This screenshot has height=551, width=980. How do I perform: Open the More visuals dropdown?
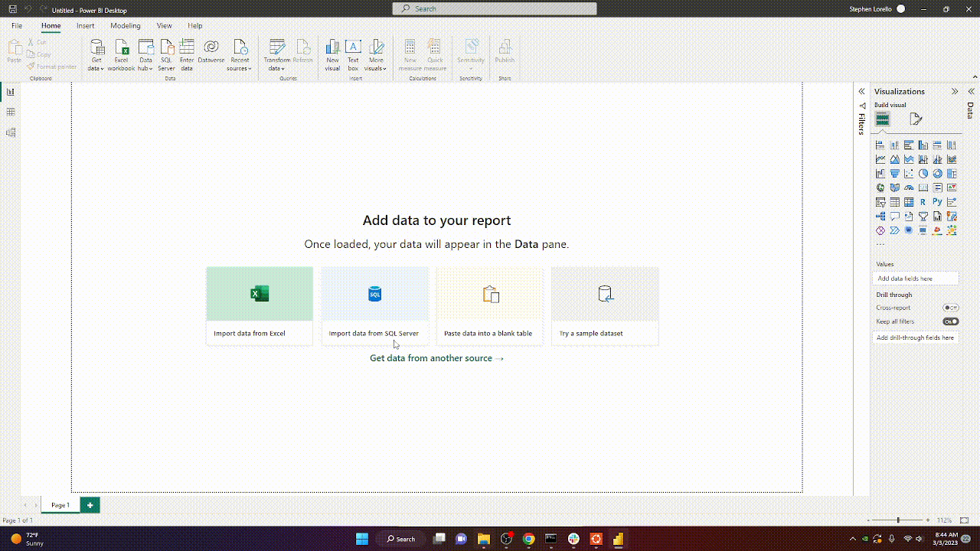(375, 55)
